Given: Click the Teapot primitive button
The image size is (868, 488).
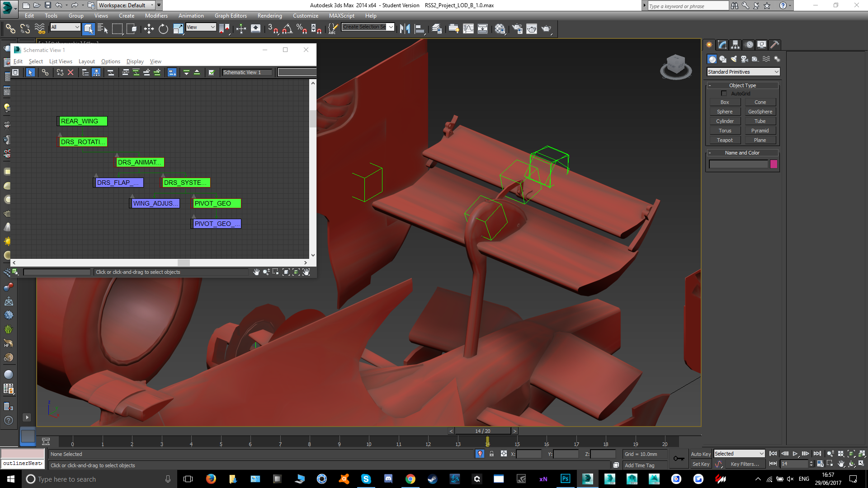Looking at the screenshot, I should tap(725, 141).
